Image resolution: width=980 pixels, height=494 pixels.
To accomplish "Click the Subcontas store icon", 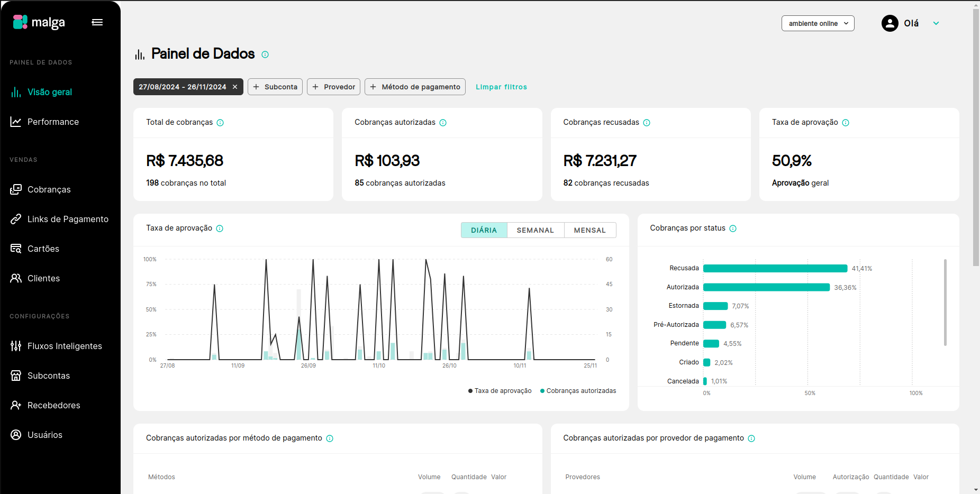I will 16,376.
